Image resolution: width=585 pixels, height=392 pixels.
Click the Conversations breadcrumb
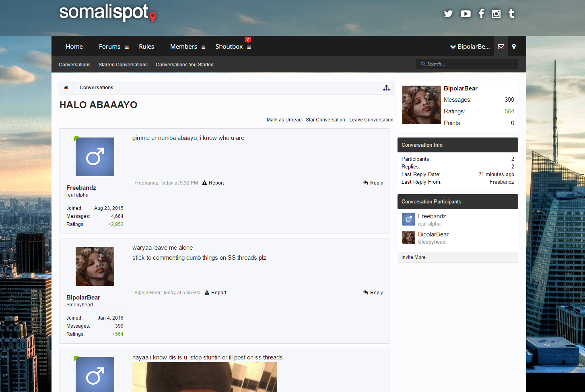pyautogui.click(x=97, y=88)
